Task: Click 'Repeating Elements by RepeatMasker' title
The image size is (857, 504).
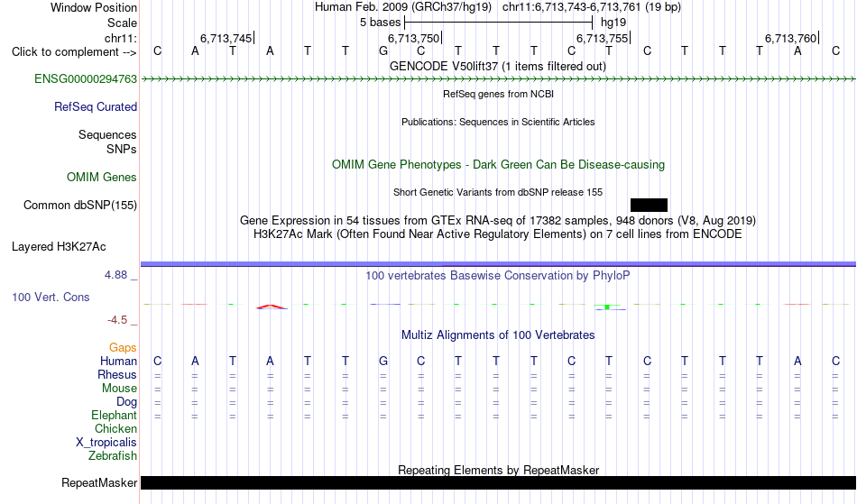Action: click(499, 470)
